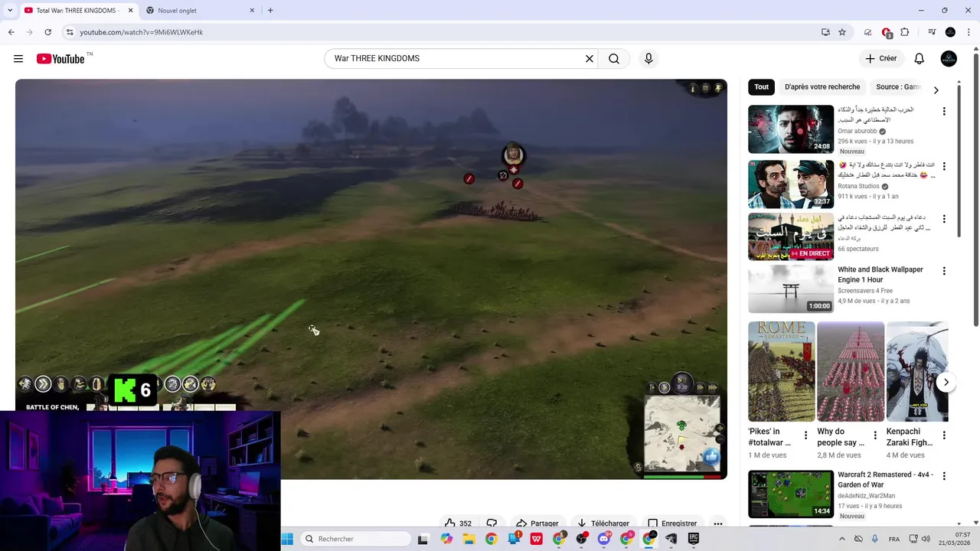Screen dimensions: 980x551
Task: Switch to the 'Nouvel onglet' tab
Action: 201,11
